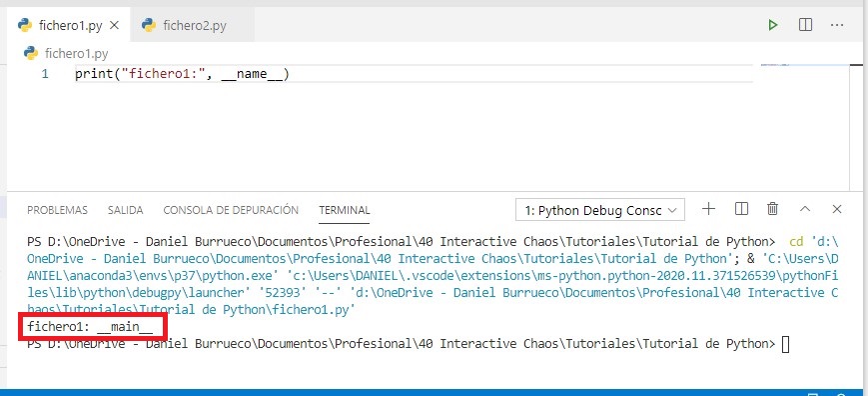Create a new terminal with plus icon

(708, 209)
